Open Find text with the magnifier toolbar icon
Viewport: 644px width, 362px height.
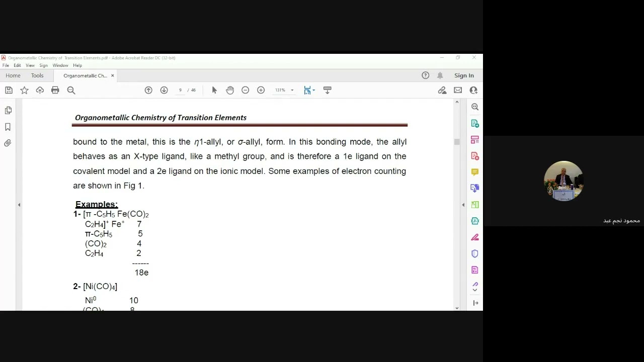[x=71, y=90]
